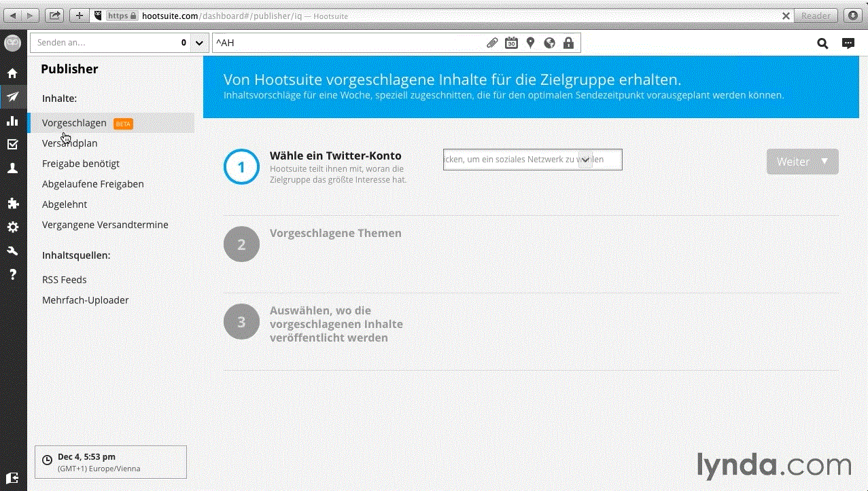Select Versandplan in Publisher menu
This screenshot has width=868, height=491.
(69, 143)
